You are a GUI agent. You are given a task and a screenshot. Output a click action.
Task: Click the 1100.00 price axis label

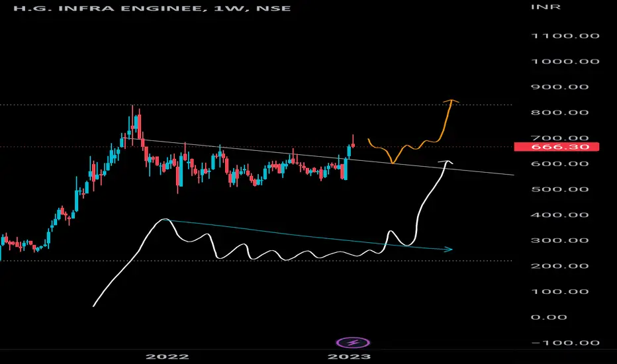pos(565,36)
